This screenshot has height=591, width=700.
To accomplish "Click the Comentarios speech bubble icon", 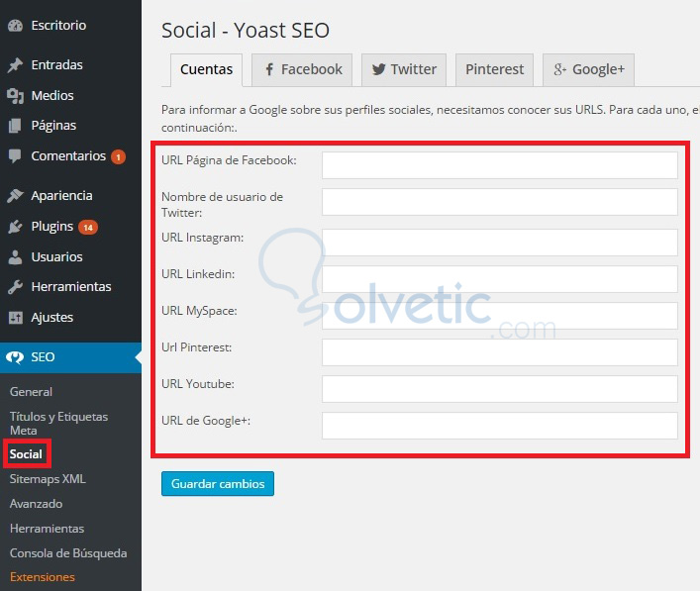I will pyautogui.click(x=15, y=156).
